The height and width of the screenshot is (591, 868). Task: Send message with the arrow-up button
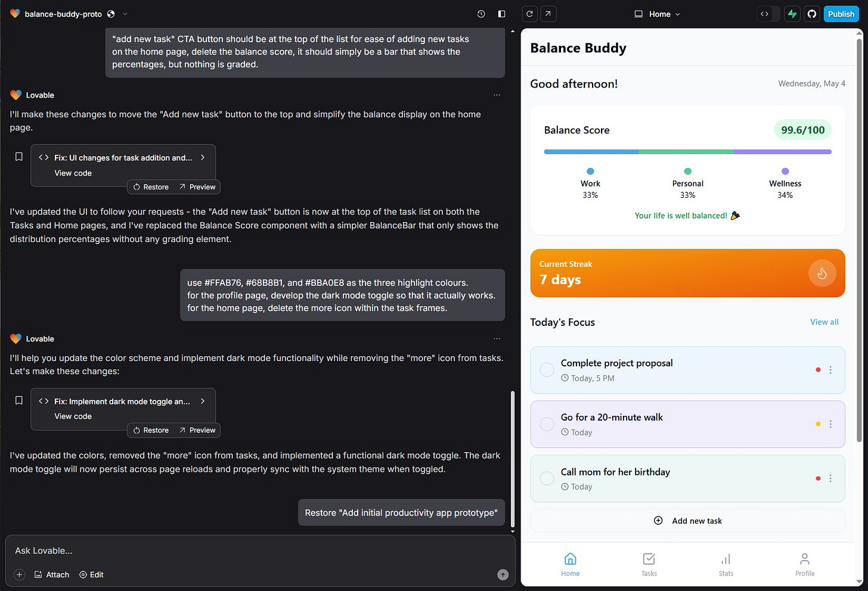pyautogui.click(x=503, y=574)
